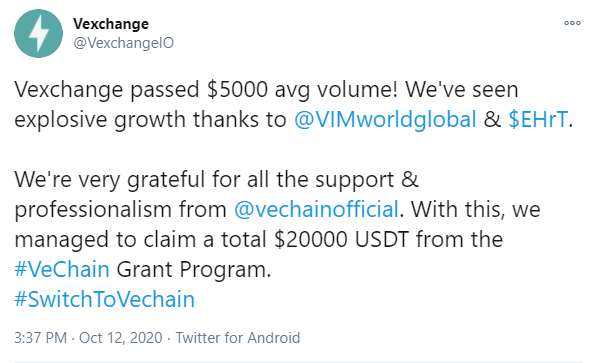Viewport: 597px width, 363px height.
Task: Follow the #VeChain hashtag
Action: point(62,269)
